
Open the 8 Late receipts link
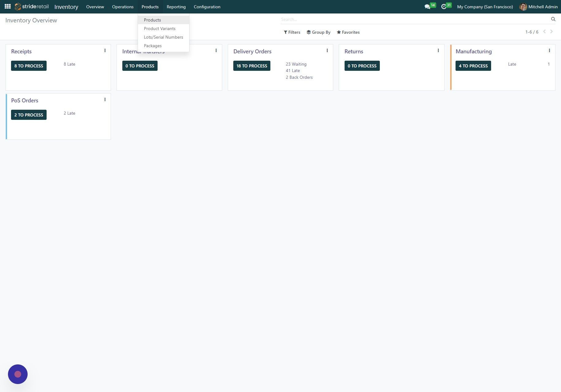tap(69, 64)
